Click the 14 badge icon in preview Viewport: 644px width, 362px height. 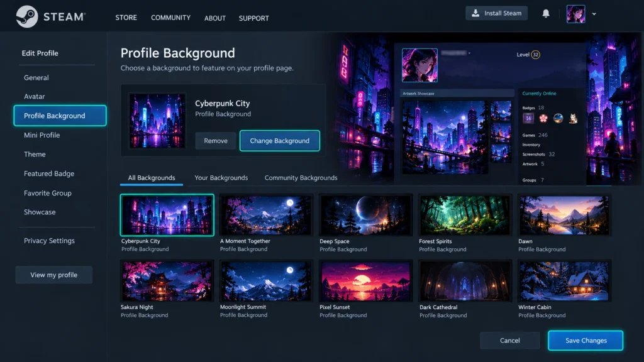[528, 119]
